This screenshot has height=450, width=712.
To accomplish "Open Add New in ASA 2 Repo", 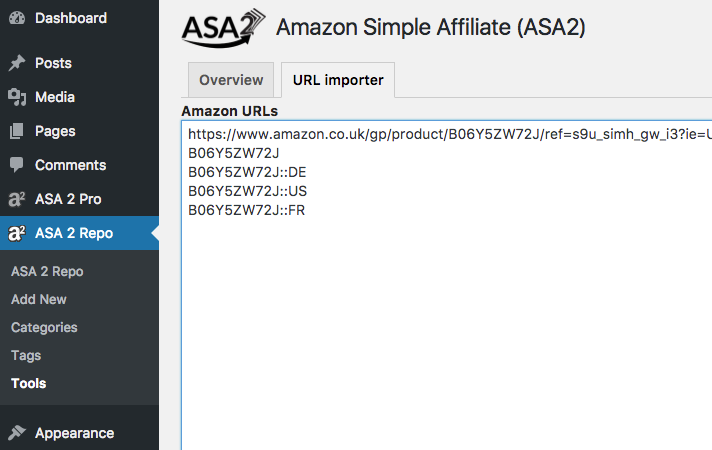I will (x=39, y=299).
